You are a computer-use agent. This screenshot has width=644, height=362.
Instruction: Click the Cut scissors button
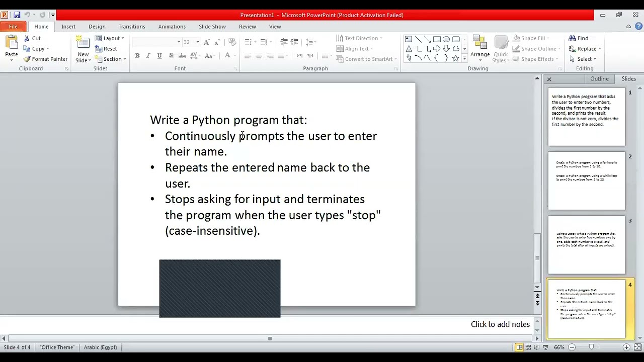point(32,38)
